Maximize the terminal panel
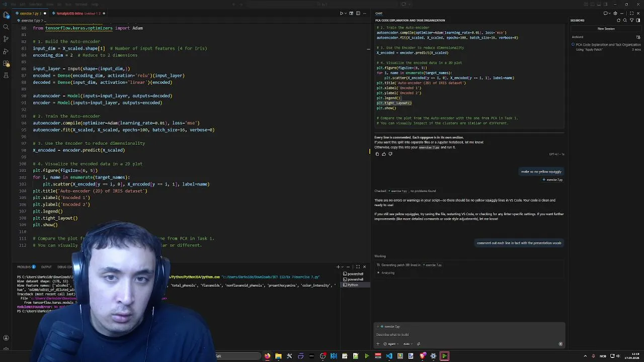Image resolution: width=644 pixels, height=362 pixels. coord(358,267)
